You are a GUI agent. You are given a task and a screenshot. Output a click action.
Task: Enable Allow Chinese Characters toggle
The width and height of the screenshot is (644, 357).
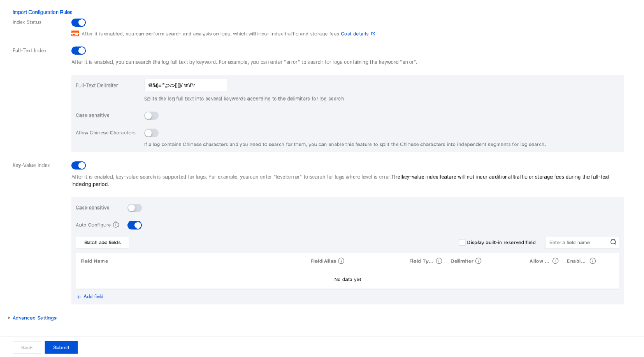(151, 133)
